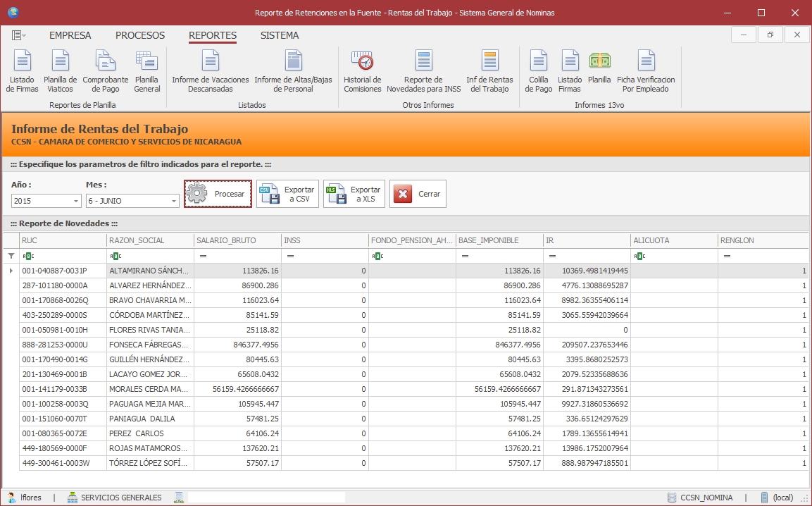Open Historial de Comisiones
812x506 pixels.
pyautogui.click(x=363, y=72)
